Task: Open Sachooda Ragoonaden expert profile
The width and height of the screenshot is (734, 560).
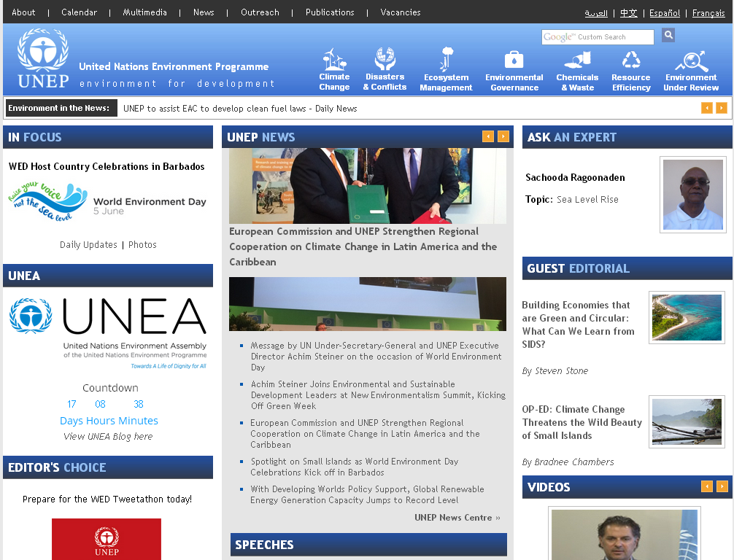Action: click(x=575, y=177)
